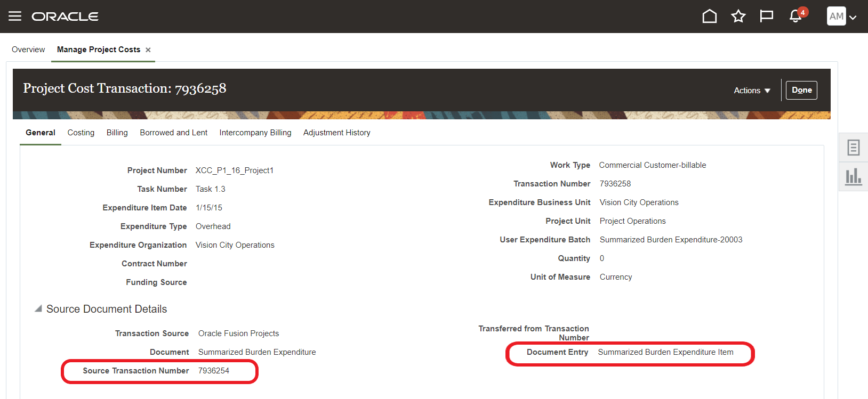
Task: Open the hamburger navigator menu
Action: [x=15, y=17]
